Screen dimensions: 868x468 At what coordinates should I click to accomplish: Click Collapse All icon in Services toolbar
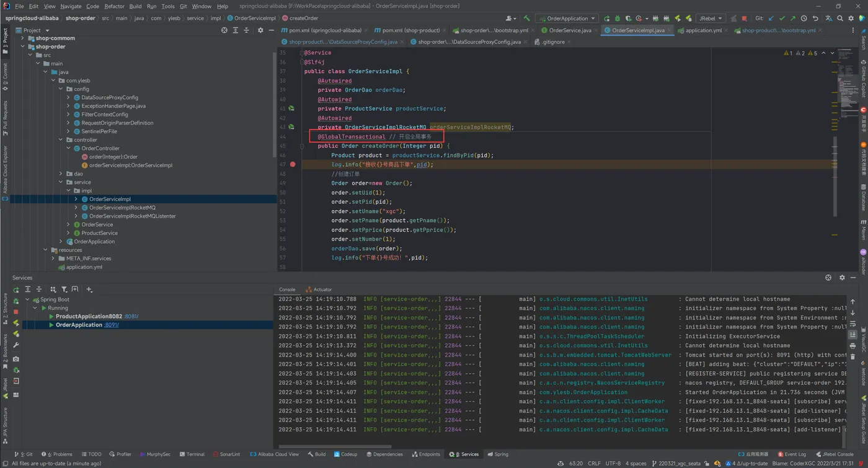click(x=39, y=289)
